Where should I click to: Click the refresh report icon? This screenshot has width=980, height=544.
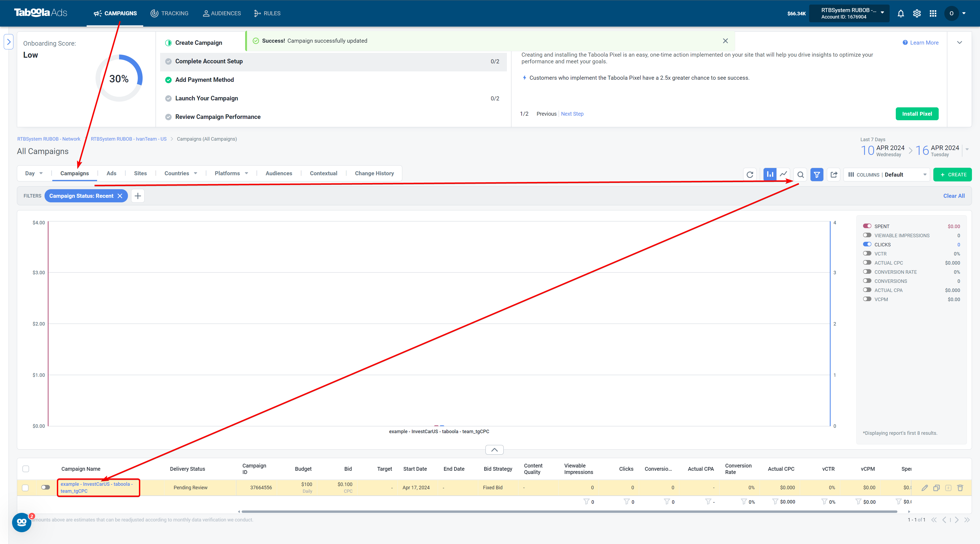750,175
